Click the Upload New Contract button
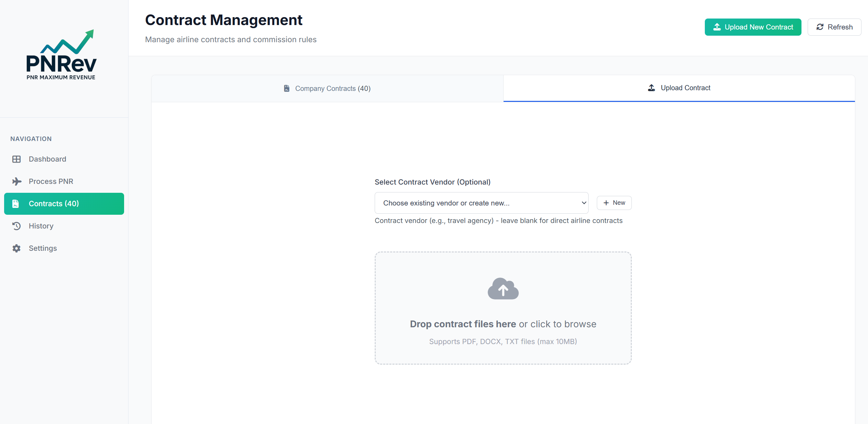868x424 pixels. pos(753,27)
